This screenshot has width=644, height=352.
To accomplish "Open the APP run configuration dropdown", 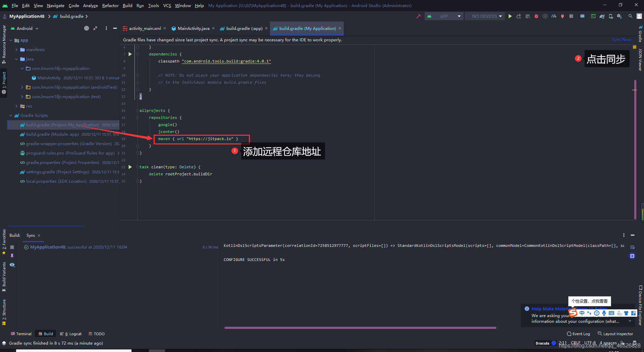I will [444, 16].
